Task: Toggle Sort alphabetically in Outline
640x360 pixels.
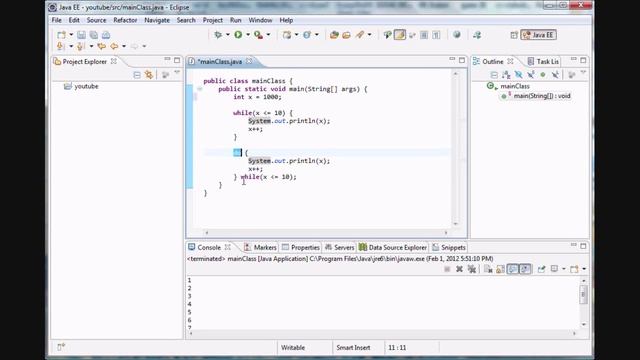Action: coord(506,75)
